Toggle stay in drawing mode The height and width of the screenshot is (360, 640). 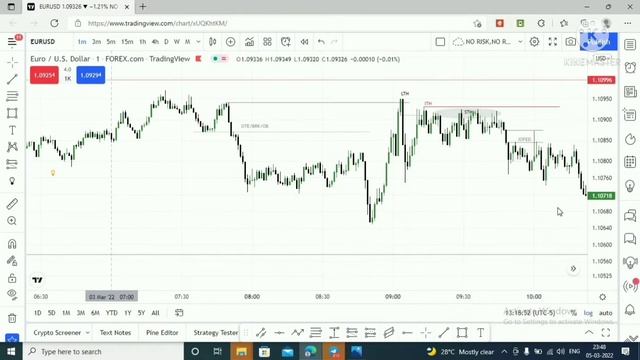pyautogui.click(x=12, y=261)
